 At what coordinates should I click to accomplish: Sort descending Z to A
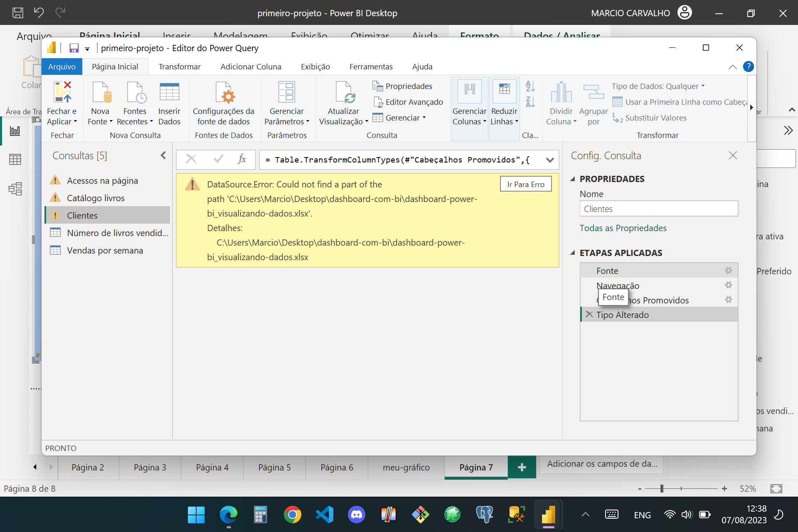(x=530, y=102)
